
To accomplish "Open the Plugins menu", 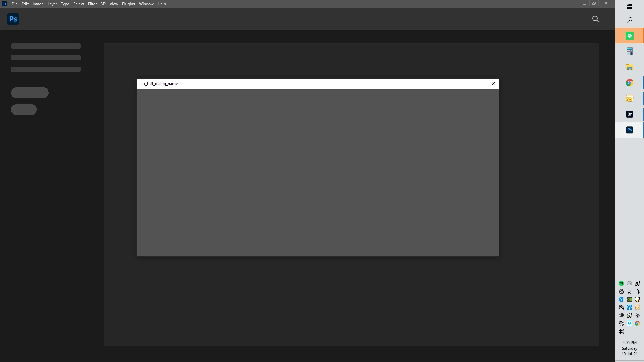I will [x=128, y=4].
